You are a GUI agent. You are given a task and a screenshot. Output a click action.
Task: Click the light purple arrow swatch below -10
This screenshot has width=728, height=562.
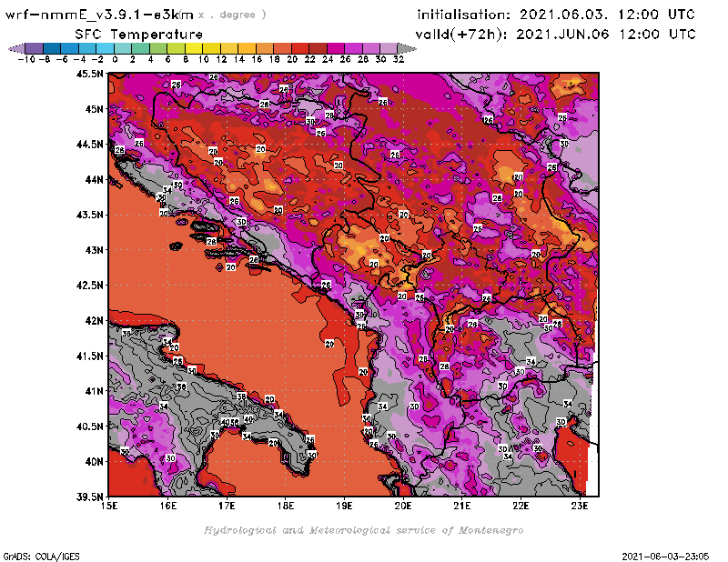pos(16,48)
